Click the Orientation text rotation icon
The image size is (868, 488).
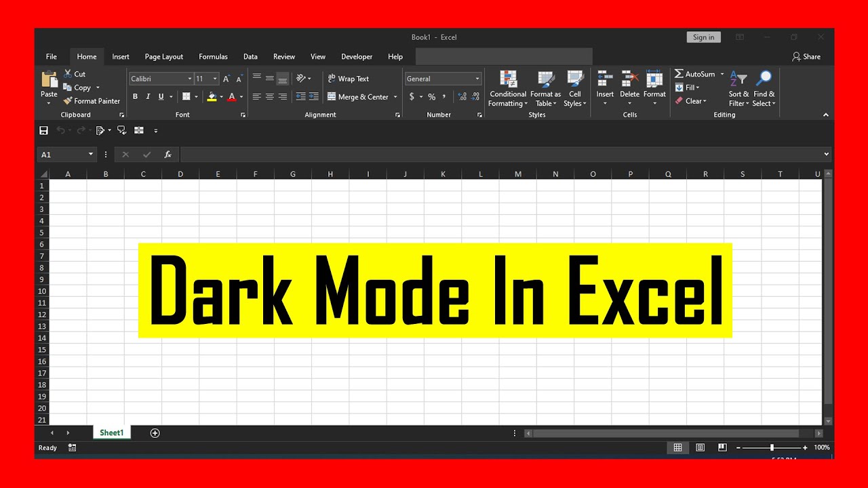(301, 79)
